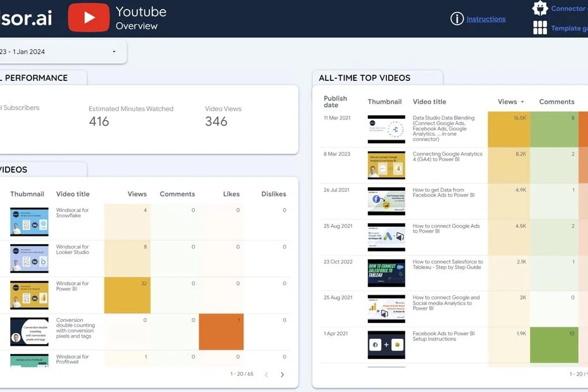The image size is (588, 392).
Task: Open Windsor.ai for Looker Studio thumbnail
Action: 29,258
